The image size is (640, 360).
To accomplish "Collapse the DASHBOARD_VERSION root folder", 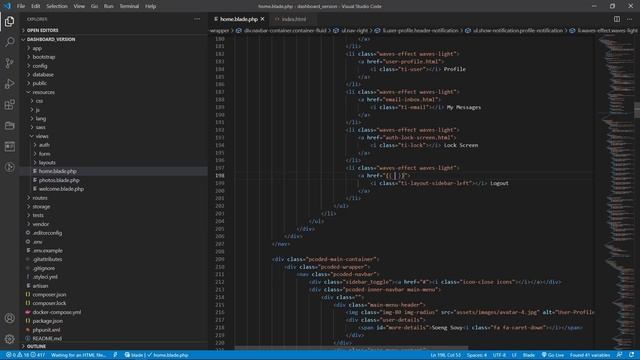I will click(51, 39).
